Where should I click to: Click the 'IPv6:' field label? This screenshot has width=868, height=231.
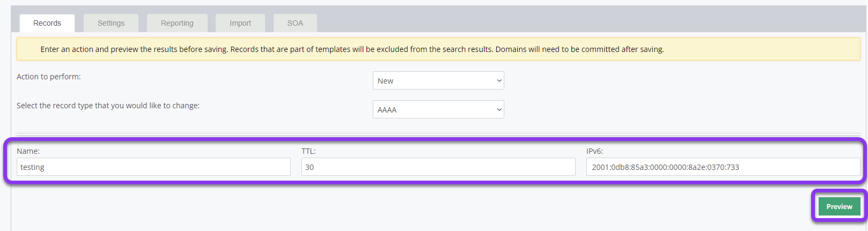point(594,151)
